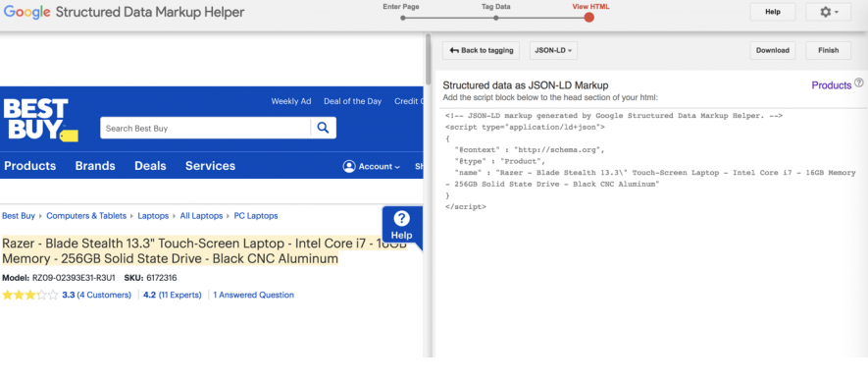Go to the Tag Data step
Viewport: 868px width, 382px height.
coord(495,7)
